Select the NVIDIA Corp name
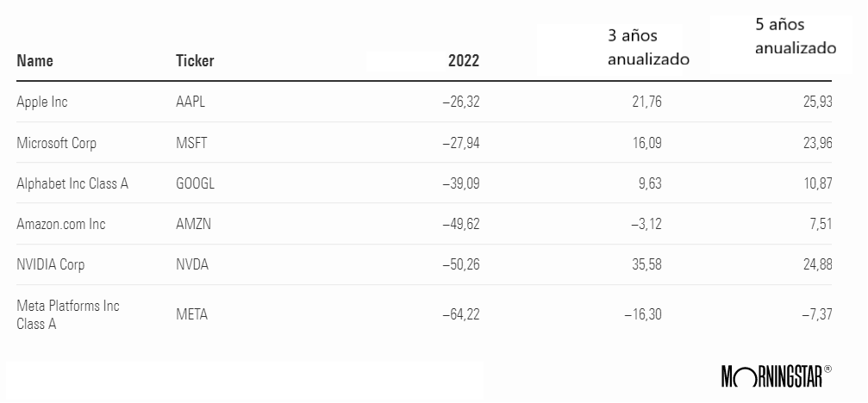The width and height of the screenshot is (868, 403). tap(51, 264)
